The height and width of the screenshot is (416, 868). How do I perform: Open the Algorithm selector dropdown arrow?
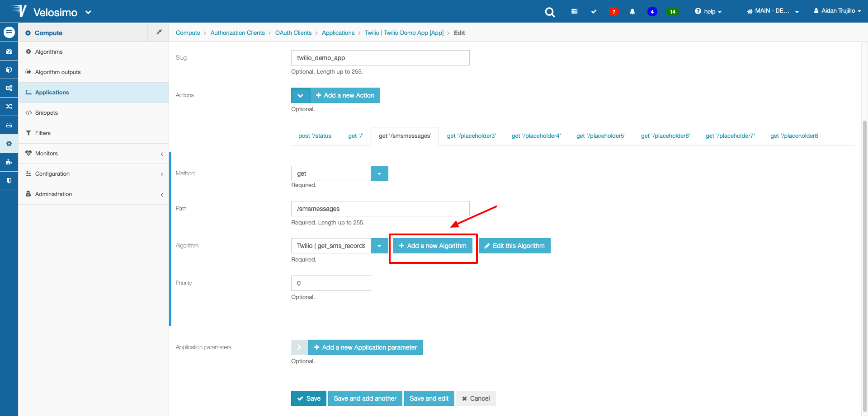coord(379,246)
